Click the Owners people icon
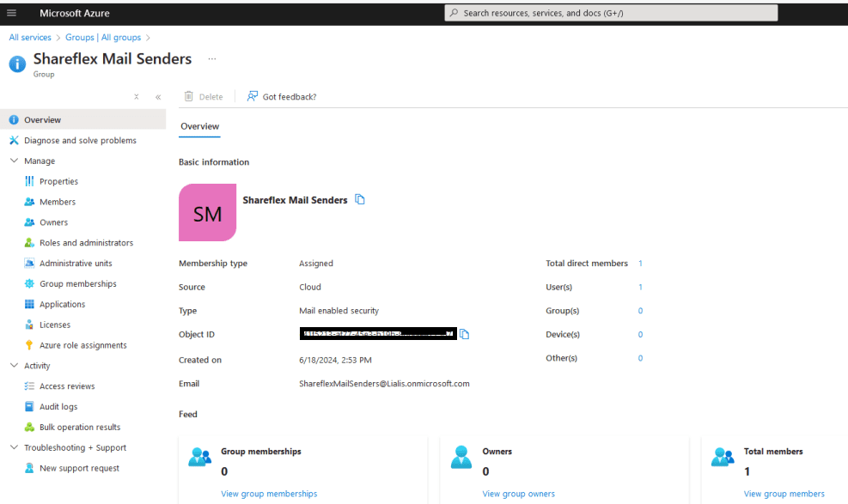Screen dimensions: 848x504 (x=29, y=222)
